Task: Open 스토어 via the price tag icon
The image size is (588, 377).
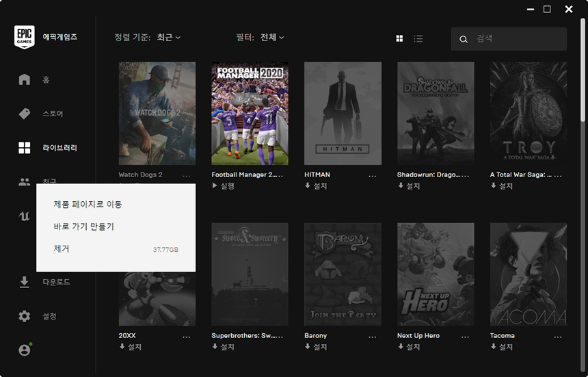Action: coord(25,114)
